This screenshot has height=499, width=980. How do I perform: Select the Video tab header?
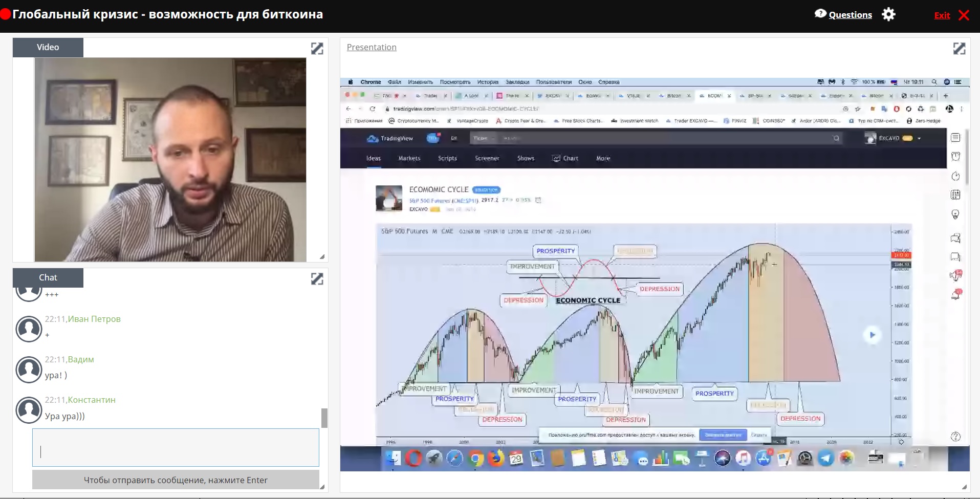click(x=48, y=47)
